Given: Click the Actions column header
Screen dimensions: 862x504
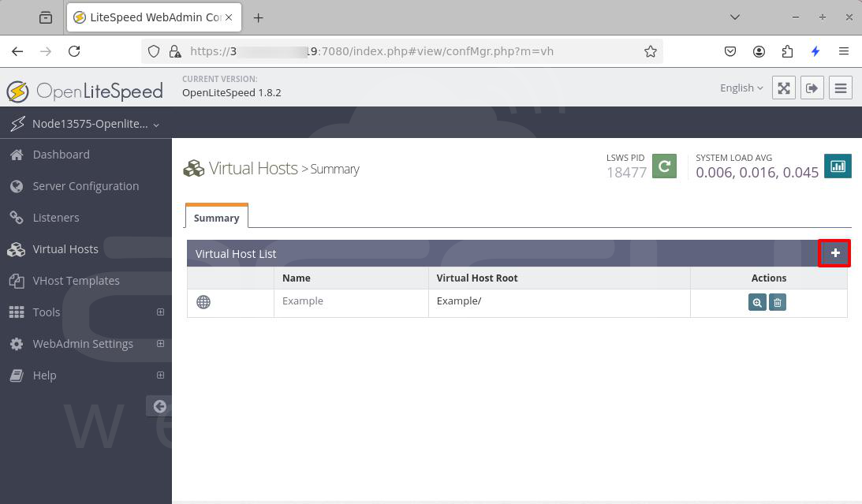Looking at the screenshot, I should pos(768,278).
